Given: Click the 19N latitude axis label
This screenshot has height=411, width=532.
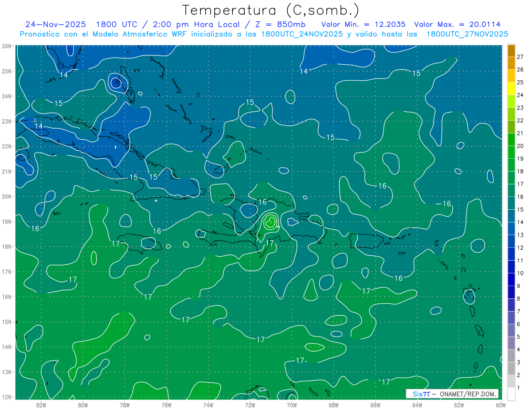Looking at the screenshot, I should pyautogui.click(x=6, y=221).
